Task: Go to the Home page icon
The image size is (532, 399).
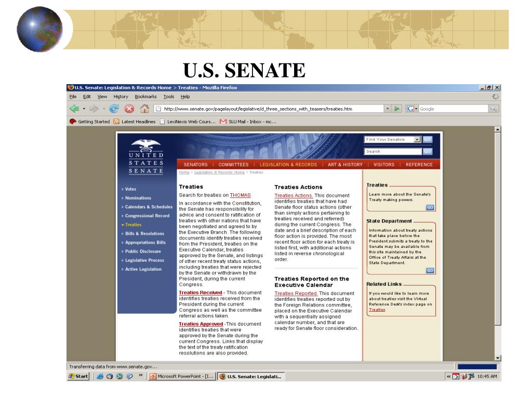Action: (145, 109)
